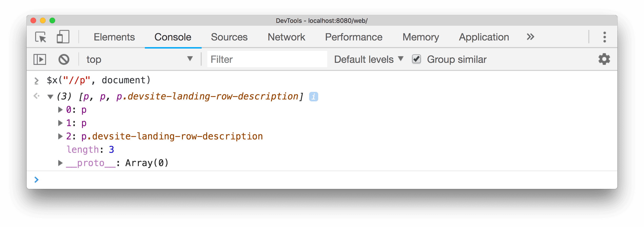Toggle the device toolbar

[x=63, y=37]
